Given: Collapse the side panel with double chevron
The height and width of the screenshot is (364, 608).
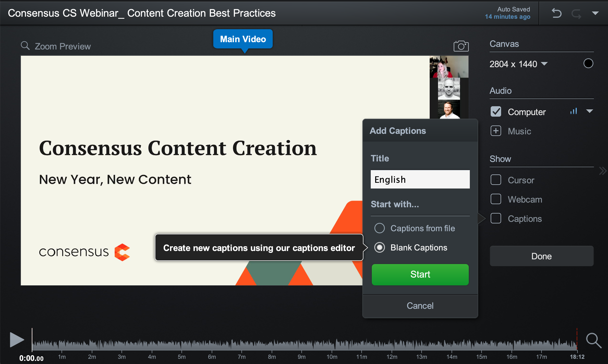Looking at the screenshot, I should tap(603, 171).
